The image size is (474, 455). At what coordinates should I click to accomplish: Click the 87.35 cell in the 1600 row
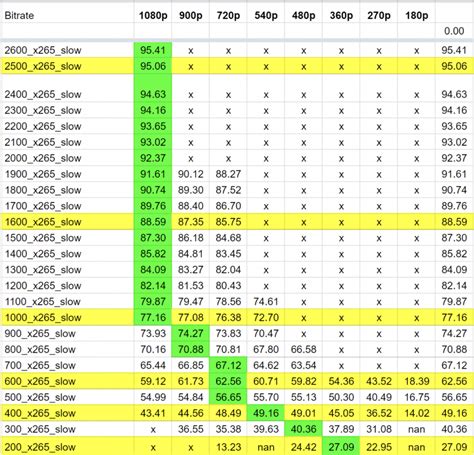191,222
